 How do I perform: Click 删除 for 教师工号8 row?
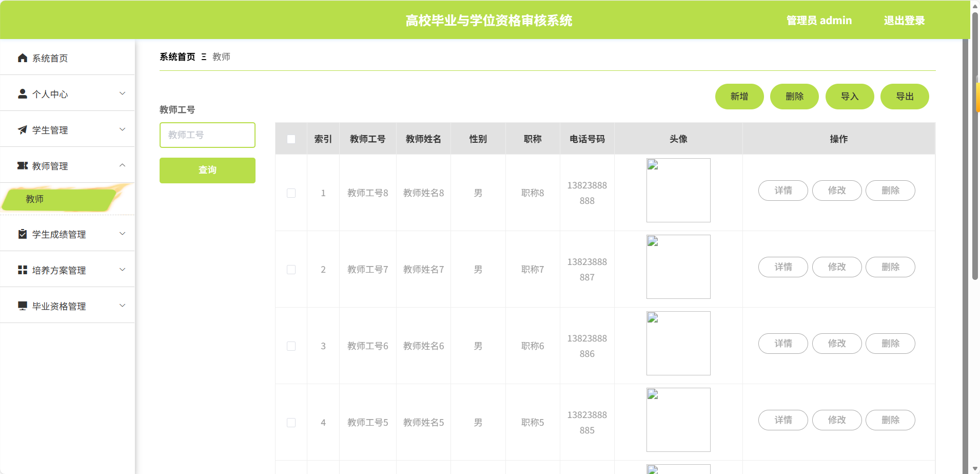[x=890, y=191]
